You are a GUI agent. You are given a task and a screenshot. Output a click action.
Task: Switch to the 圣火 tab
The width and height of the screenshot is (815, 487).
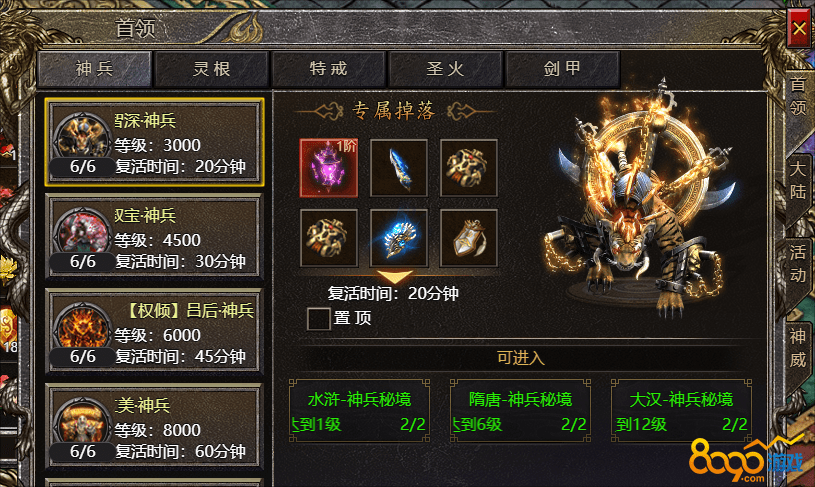click(445, 69)
